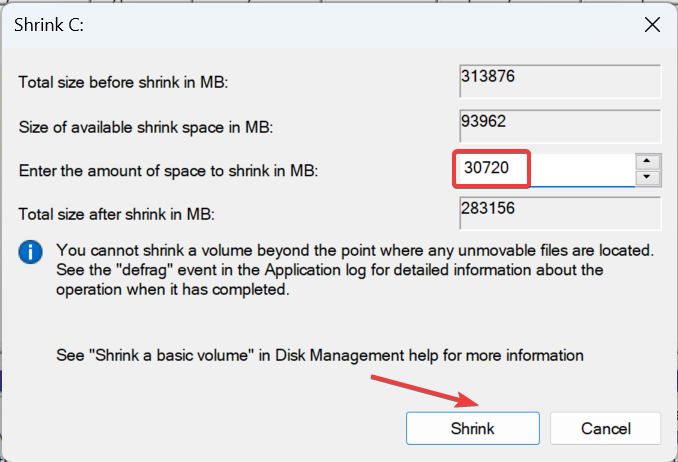Click the "Shrink a basic volume" help text
Viewport: 678px width, 462px height.
click(320, 355)
